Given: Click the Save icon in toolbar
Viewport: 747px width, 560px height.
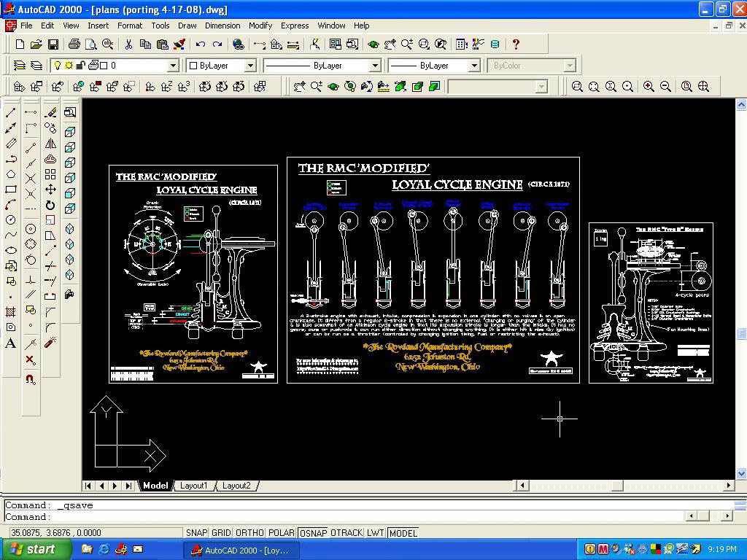Looking at the screenshot, I should pos(53,44).
